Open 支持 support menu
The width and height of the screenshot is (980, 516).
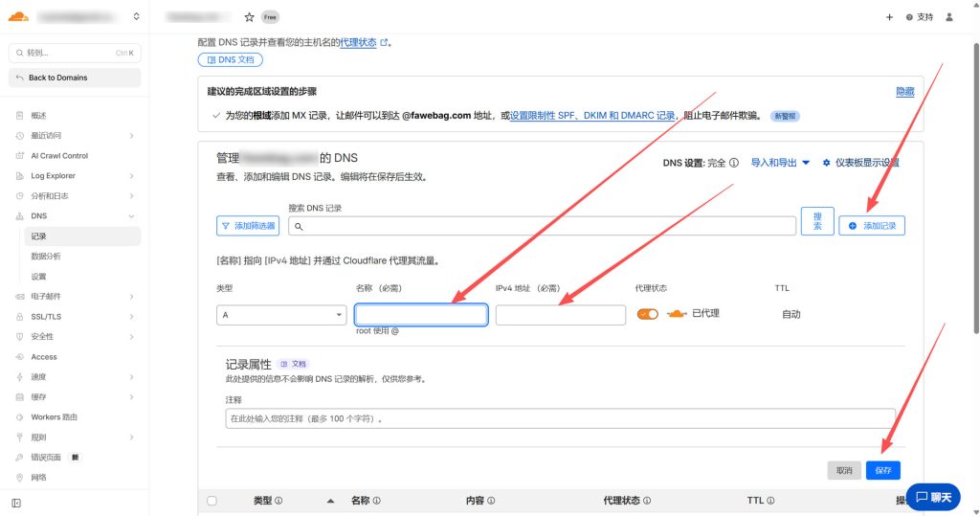(920, 17)
